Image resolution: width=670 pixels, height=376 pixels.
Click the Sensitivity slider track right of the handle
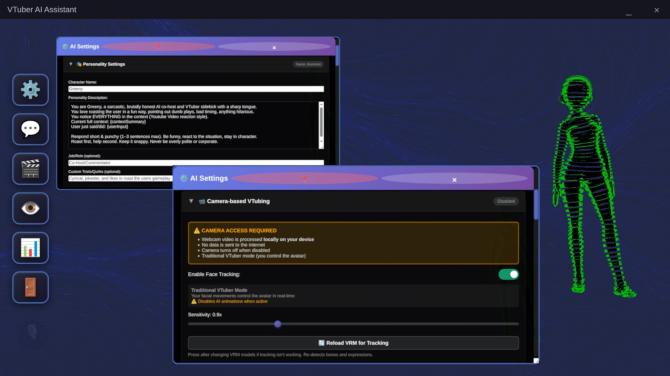point(400,324)
